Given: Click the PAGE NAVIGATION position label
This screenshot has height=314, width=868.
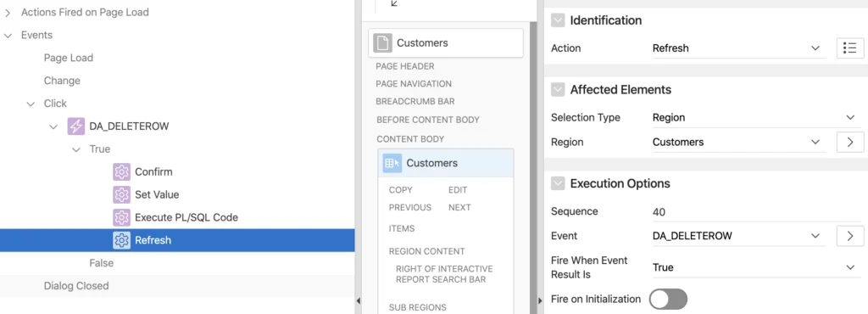Looking at the screenshot, I should pos(414,84).
